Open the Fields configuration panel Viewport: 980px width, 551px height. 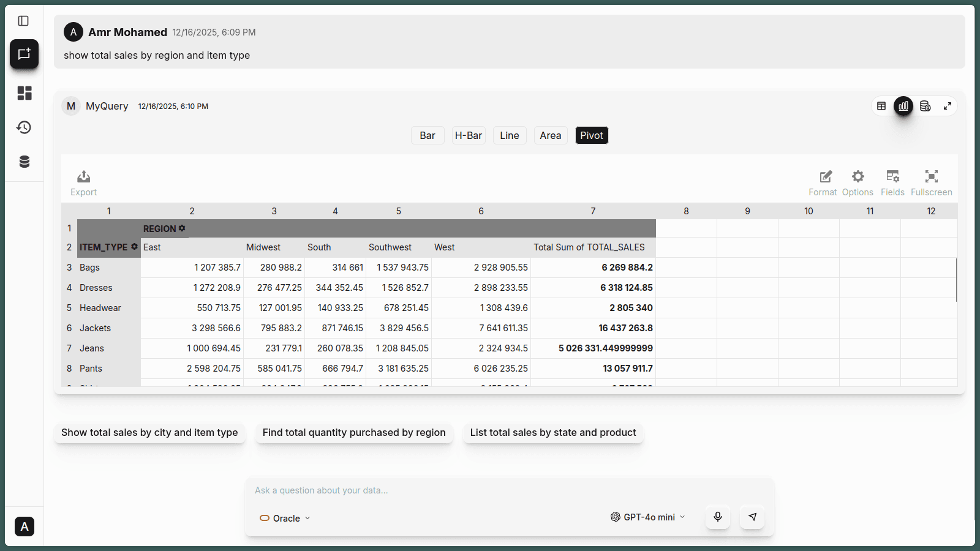pos(892,182)
